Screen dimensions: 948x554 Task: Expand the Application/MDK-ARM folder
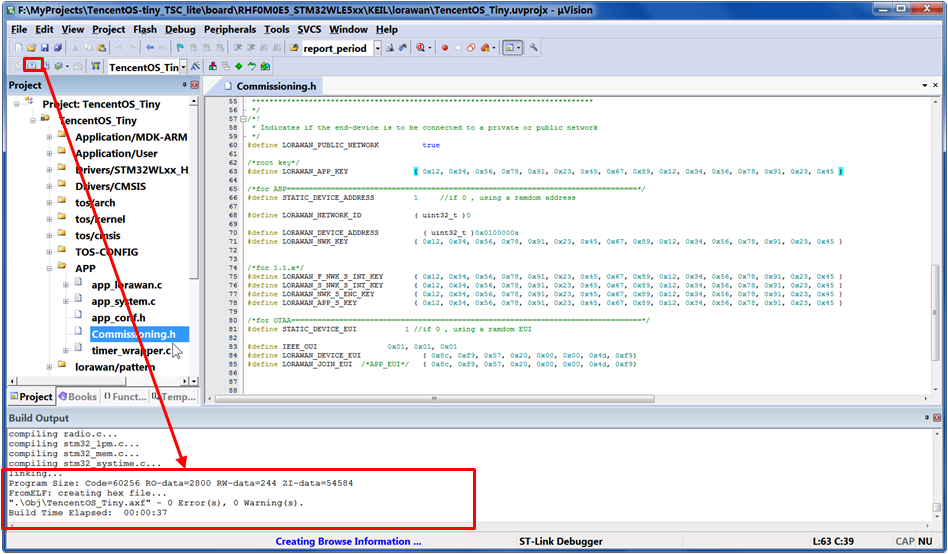50,137
